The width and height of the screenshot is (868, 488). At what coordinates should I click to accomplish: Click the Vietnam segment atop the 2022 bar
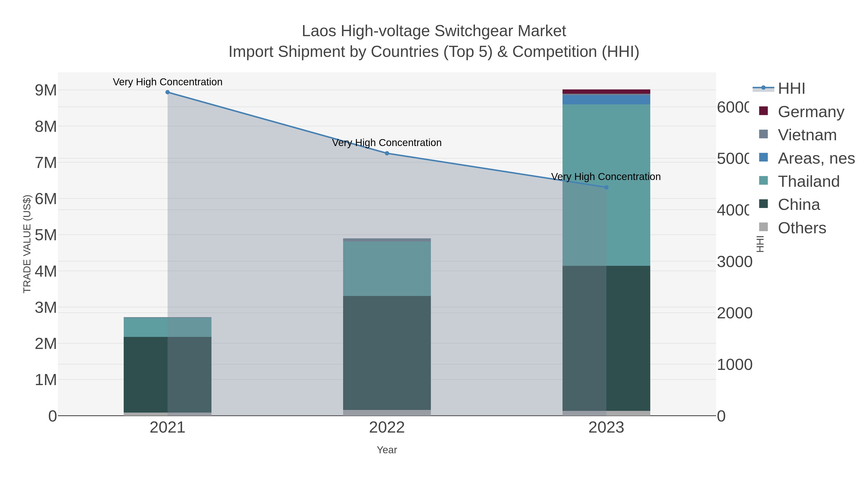tap(387, 240)
